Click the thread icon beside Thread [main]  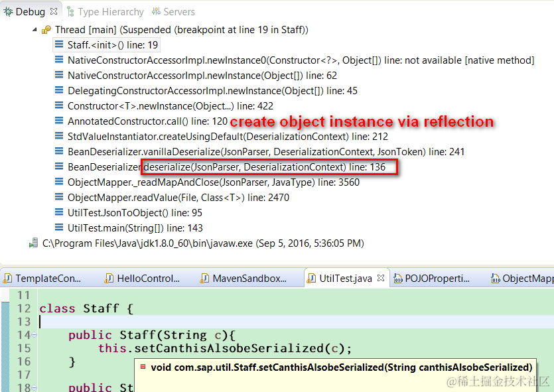pos(46,30)
